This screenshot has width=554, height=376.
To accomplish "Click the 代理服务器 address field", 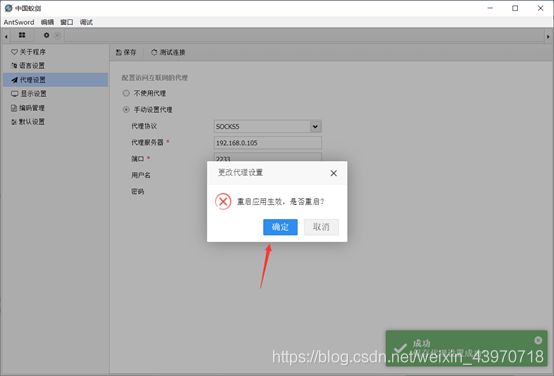I will (x=268, y=143).
